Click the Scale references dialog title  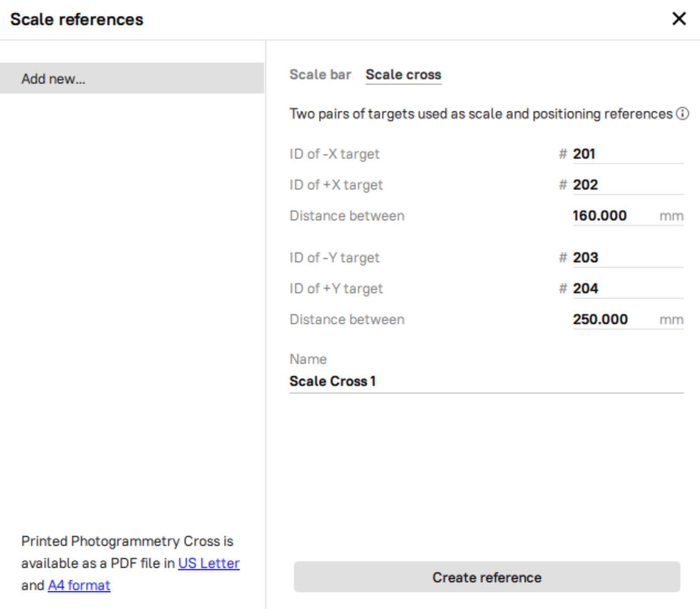pos(77,19)
